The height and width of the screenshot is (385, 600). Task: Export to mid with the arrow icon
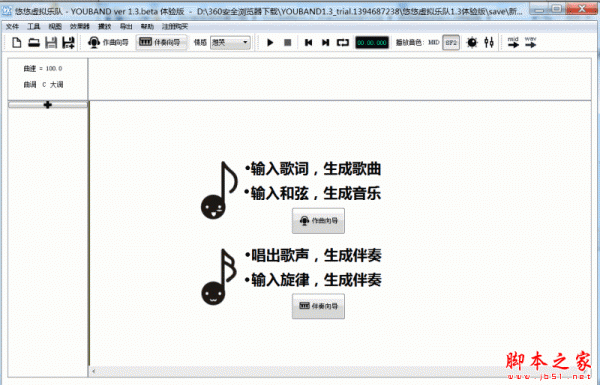513,42
